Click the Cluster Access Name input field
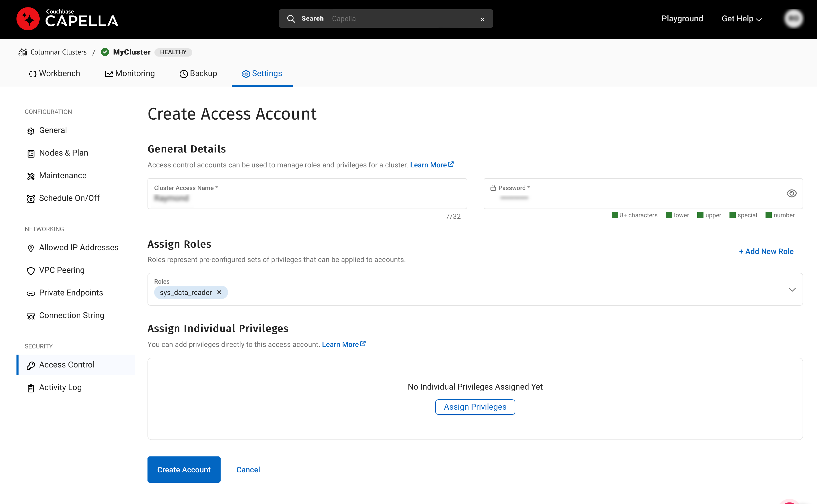 [306, 198]
